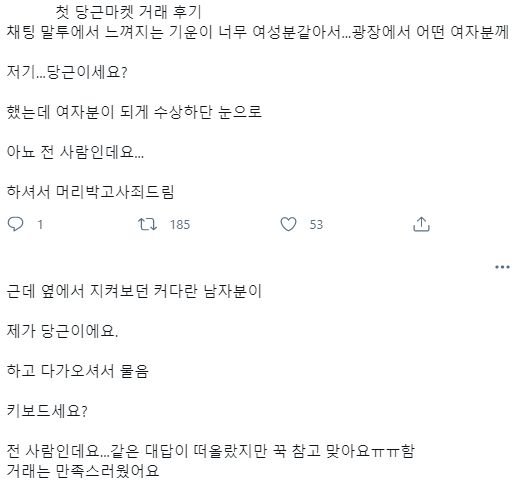Click the final line 거래는 만족스러웠어요

(x=83, y=471)
